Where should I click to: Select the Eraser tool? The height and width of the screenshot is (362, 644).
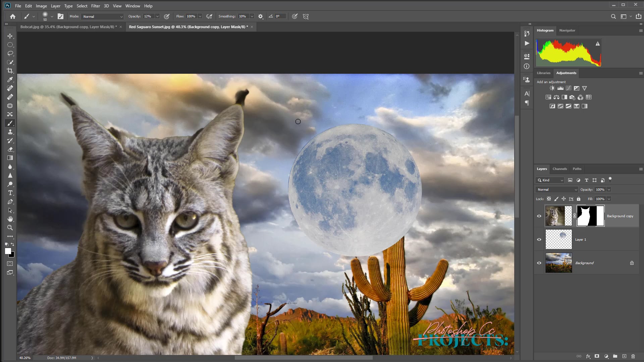10,149
